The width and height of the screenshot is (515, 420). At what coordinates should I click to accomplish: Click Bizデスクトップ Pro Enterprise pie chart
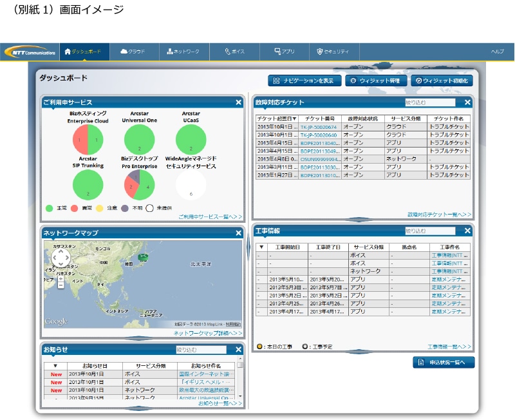pyautogui.click(x=139, y=185)
